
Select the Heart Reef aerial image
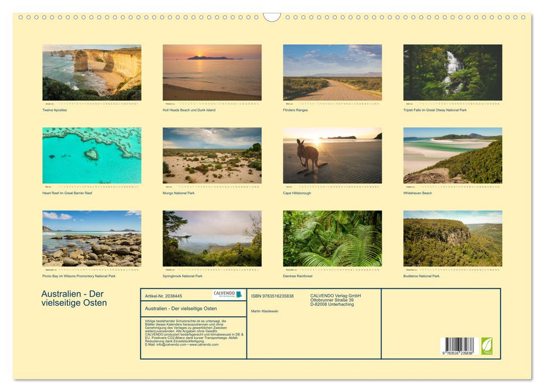click(92, 155)
